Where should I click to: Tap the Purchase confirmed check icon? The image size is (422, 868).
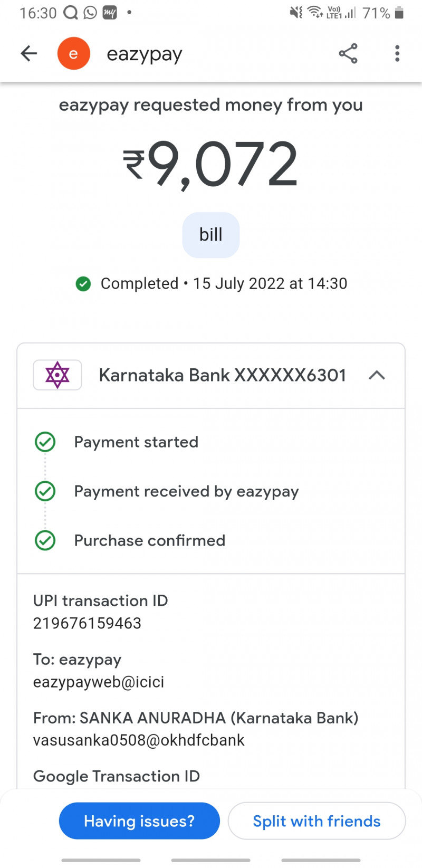45,540
